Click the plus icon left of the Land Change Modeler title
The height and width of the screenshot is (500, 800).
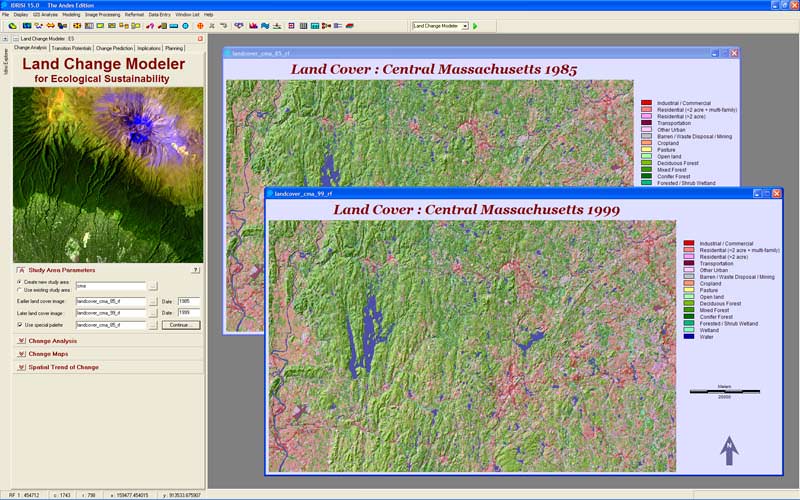[x=5, y=39]
